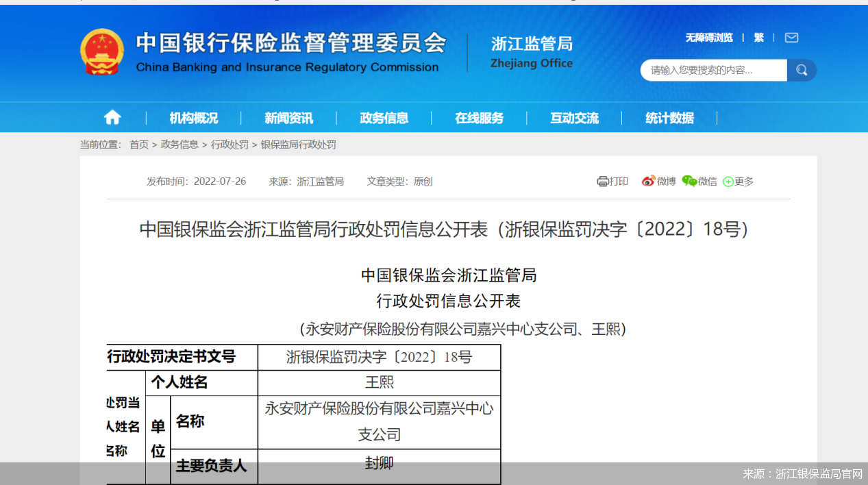Click the green plus 更多 icon
The width and height of the screenshot is (868, 485).
point(728,182)
